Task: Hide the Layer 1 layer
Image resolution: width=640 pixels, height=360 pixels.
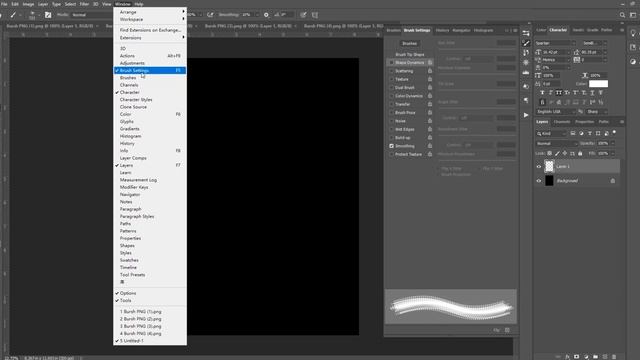Action: click(538, 167)
